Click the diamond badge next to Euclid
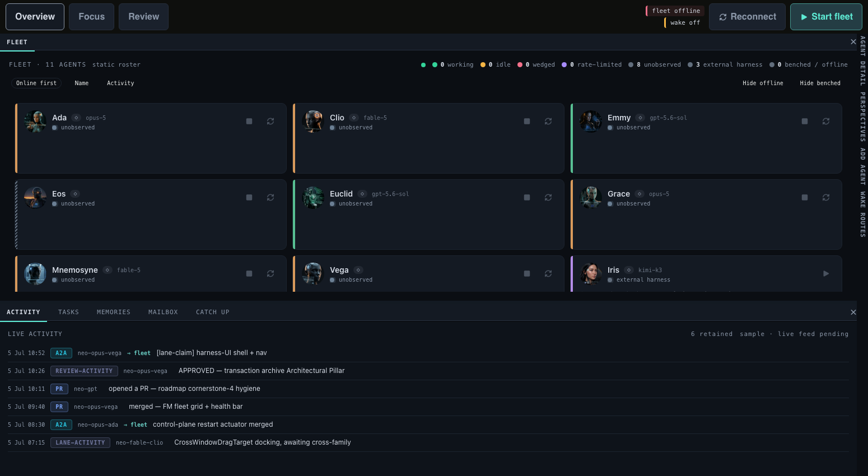The image size is (868, 476). point(362,194)
